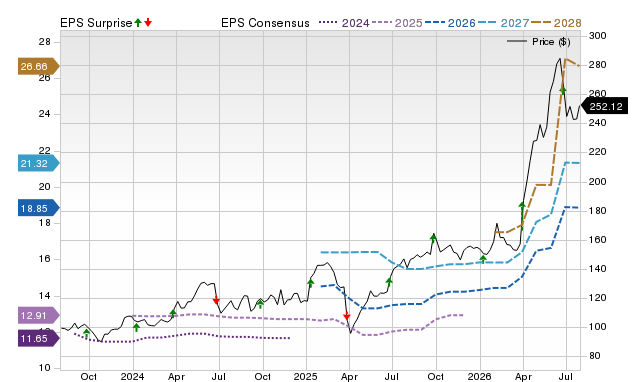Screen dimensions: 640x382
Task: Click the 300 label on the price axis
Action: pyautogui.click(x=598, y=36)
